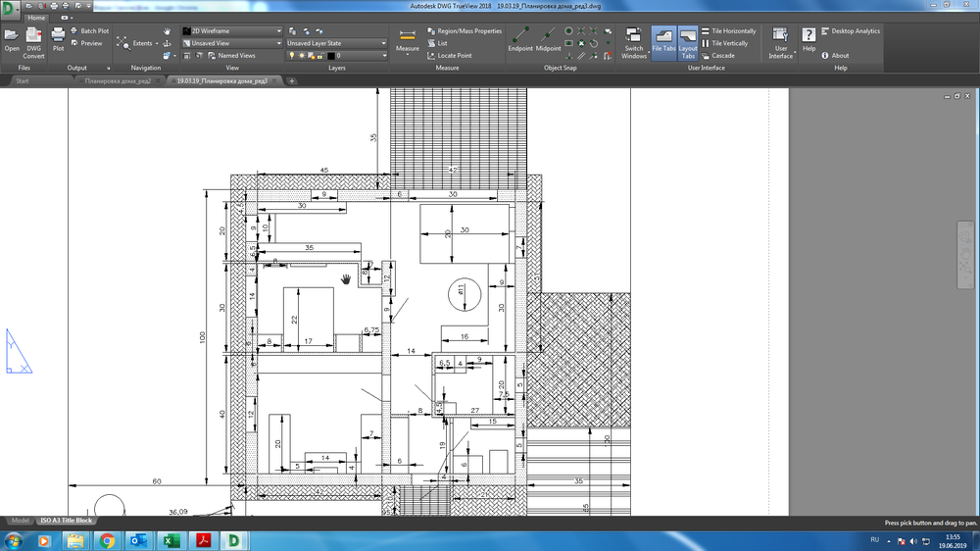Open the Unsaved View dropdown
The width and height of the screenshot is (980, 551).
[x=236, y=43]
